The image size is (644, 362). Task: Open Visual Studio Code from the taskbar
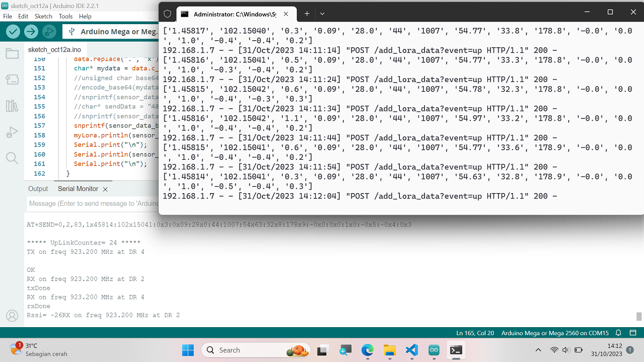[x=412, y=350]
